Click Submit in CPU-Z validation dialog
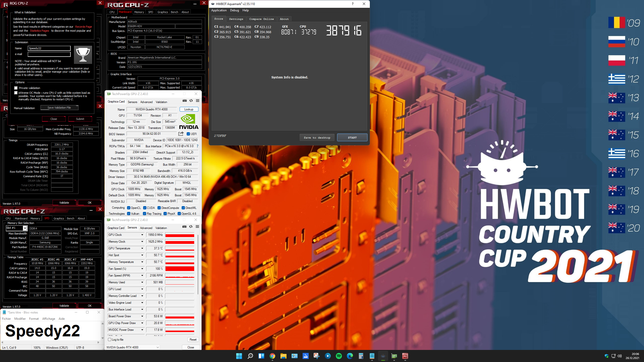 (x=80, y=119)
